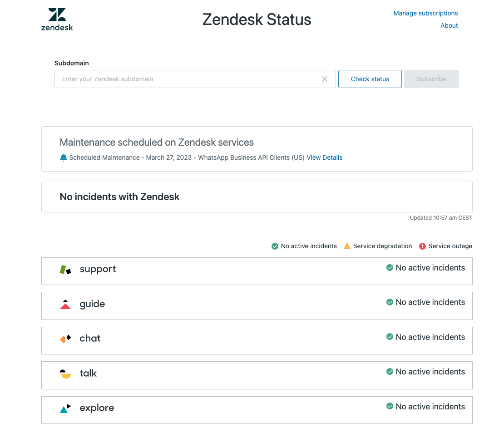This screenshot has height=428, width=504.
Task: Click the legend's 'No active incidents' label
Action: click(x=309, y=246)
